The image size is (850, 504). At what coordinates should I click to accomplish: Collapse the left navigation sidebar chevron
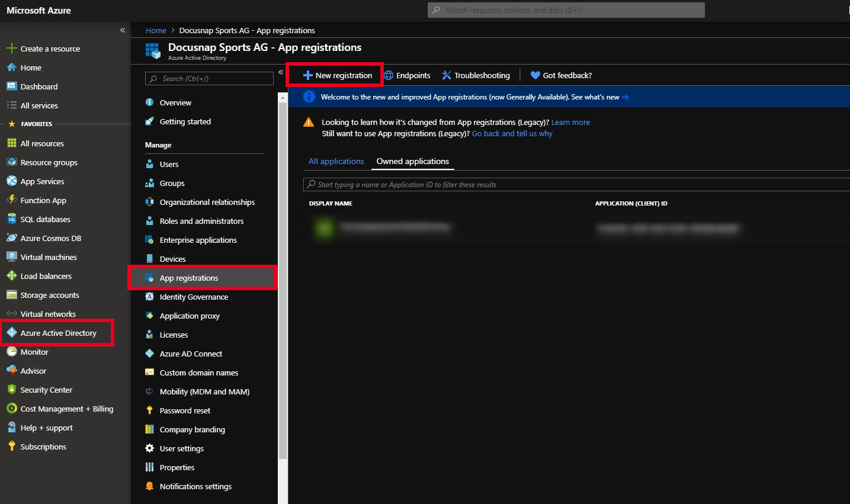[x=123, y=30]
